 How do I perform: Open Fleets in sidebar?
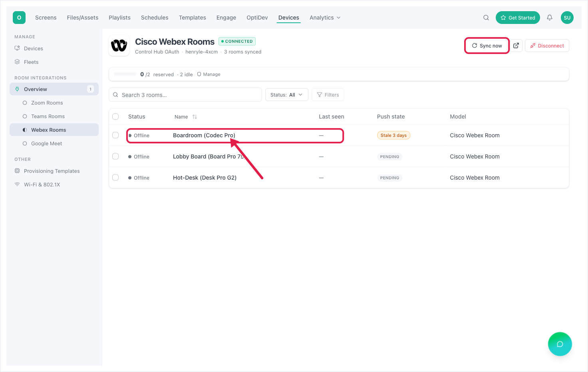[54, 62]
